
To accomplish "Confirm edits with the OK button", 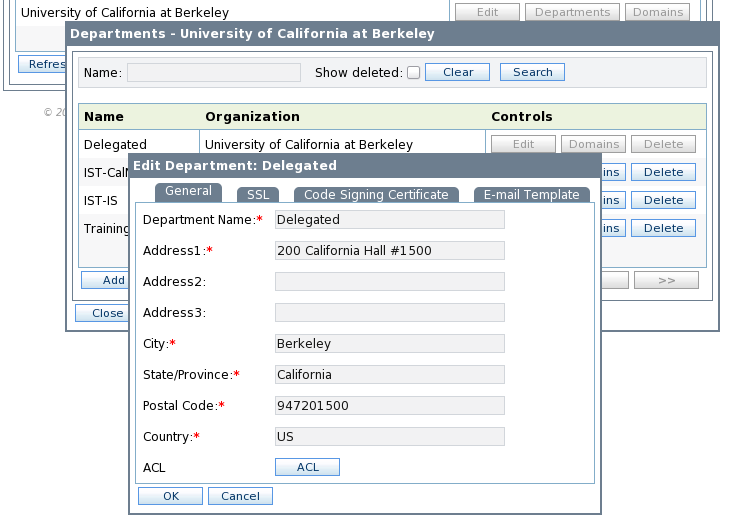I will (170, 496).
